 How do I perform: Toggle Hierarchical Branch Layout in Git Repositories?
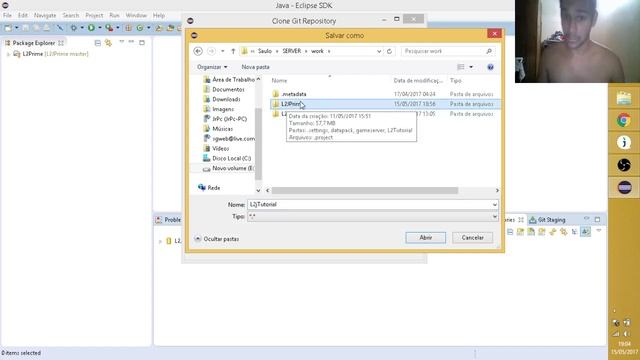(575, 232)
